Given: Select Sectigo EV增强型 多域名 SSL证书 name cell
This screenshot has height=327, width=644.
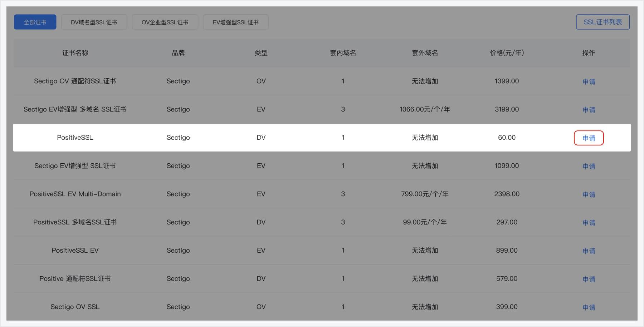Looking at the screenshot, I should [x=75, y=109].
